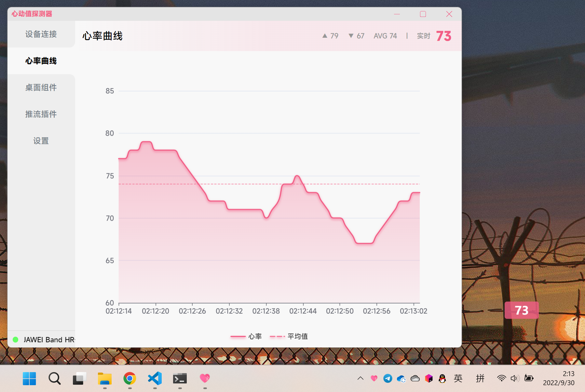Screen dimensions: 585x392
Task: Open QQ penguin tray icon
Action: 442,378
